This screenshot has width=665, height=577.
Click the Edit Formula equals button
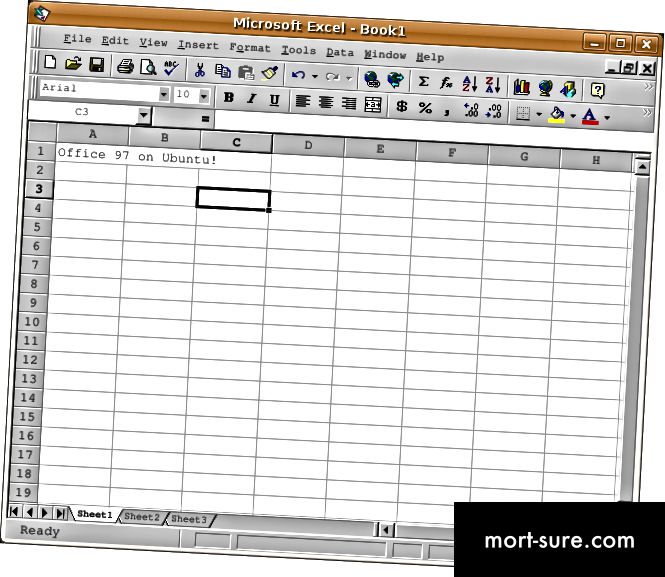coord(205,119)
